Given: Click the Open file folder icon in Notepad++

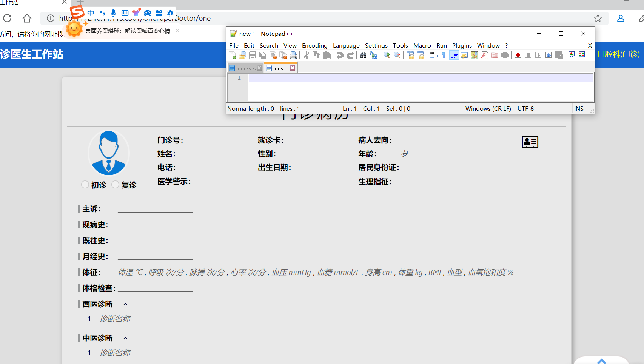Looking at the screenshot, I should click(x=242, y=55).
